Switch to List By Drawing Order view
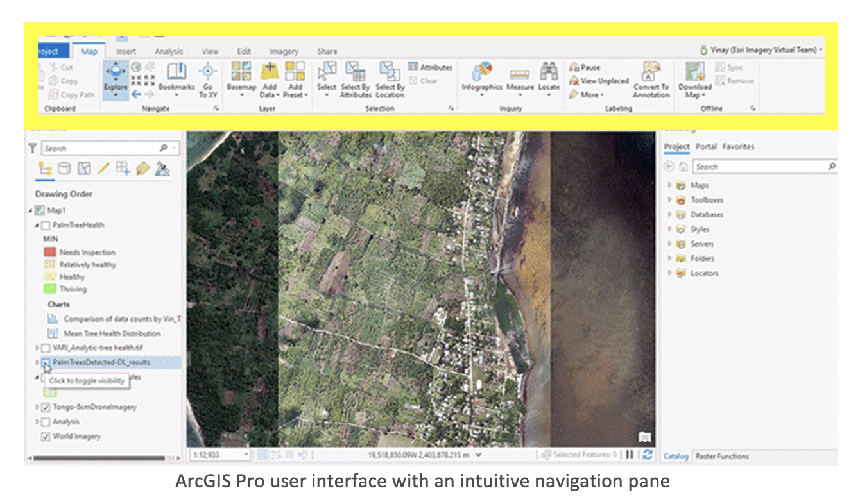 (45, 169)
